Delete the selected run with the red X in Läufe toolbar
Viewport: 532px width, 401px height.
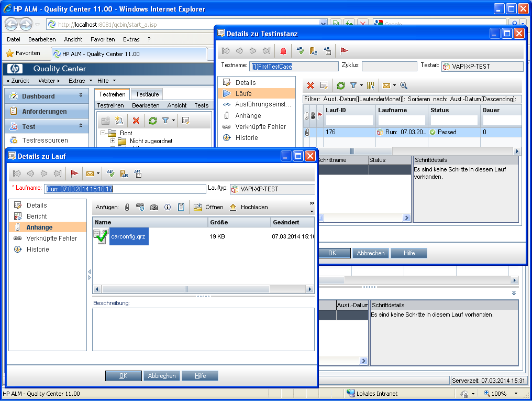tap(311, 85)
